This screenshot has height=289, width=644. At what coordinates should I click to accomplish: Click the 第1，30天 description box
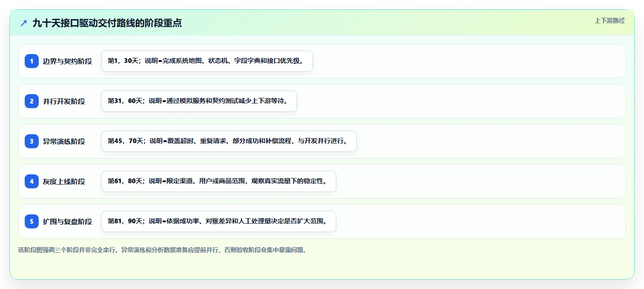[x=207, y=61]
